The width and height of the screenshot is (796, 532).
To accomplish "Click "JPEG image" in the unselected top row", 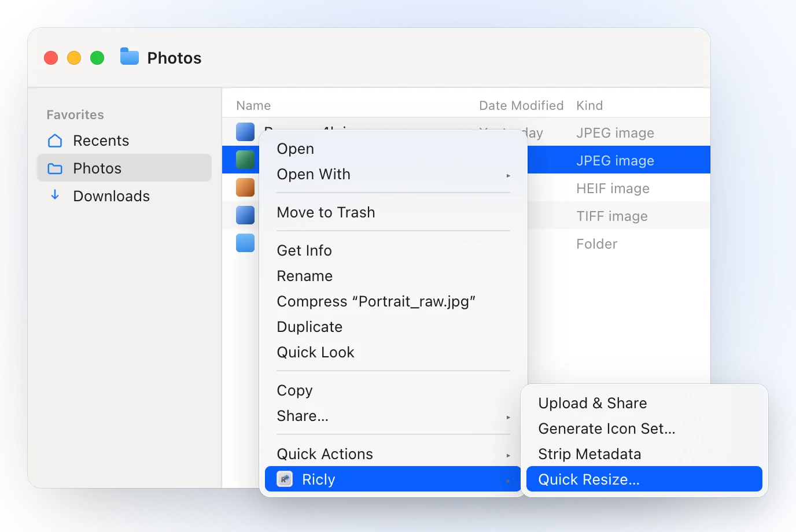I will click(x=615, y=133).
